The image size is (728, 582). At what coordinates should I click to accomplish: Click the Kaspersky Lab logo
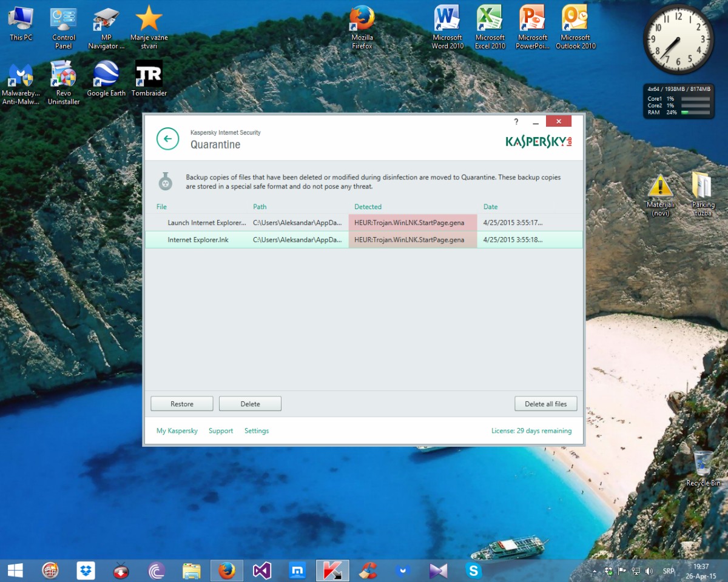[539, 141]
